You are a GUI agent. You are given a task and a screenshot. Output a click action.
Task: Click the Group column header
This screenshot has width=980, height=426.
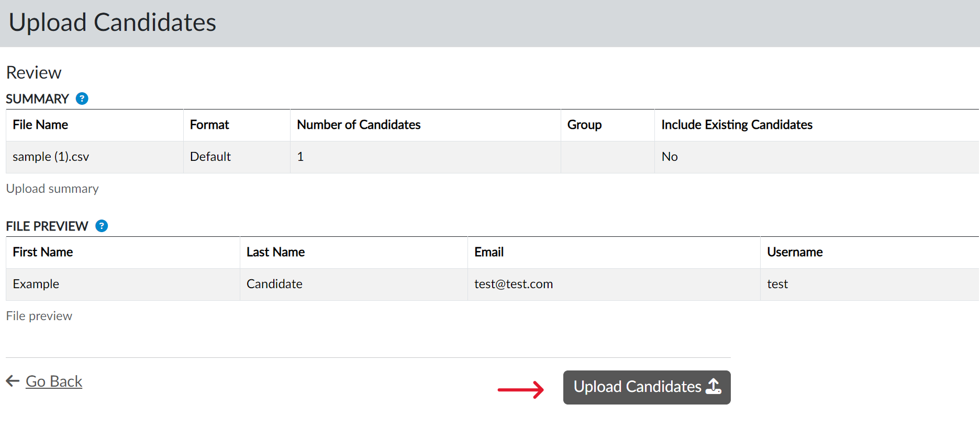coord(584,125)
